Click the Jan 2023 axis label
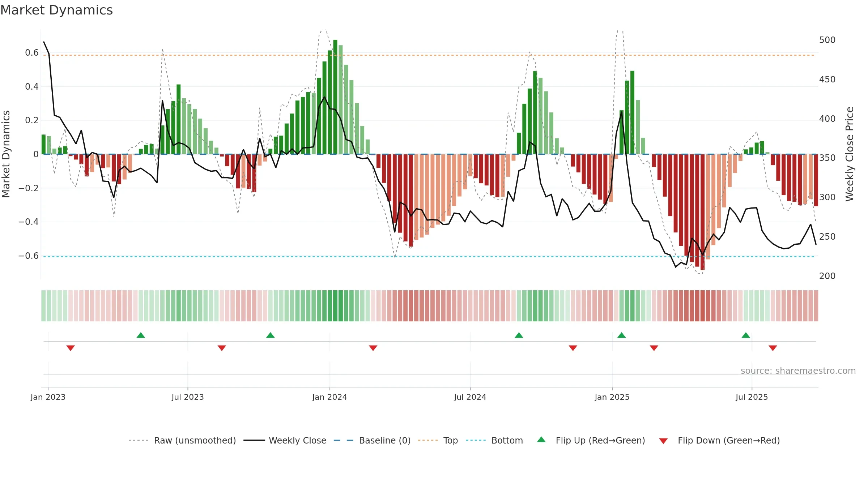Screen dimensions: 868x488 (48, 397)
